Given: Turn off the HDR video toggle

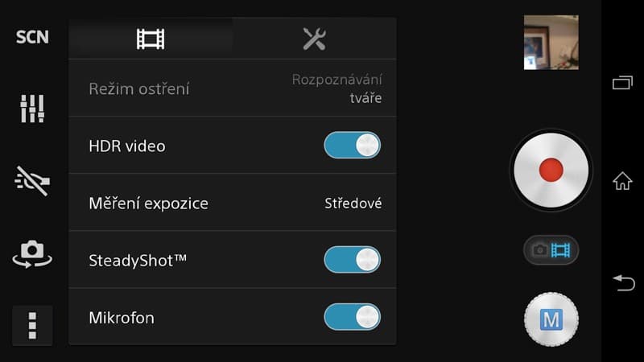Looking at the screenshot, I should [x=352, y=146].
